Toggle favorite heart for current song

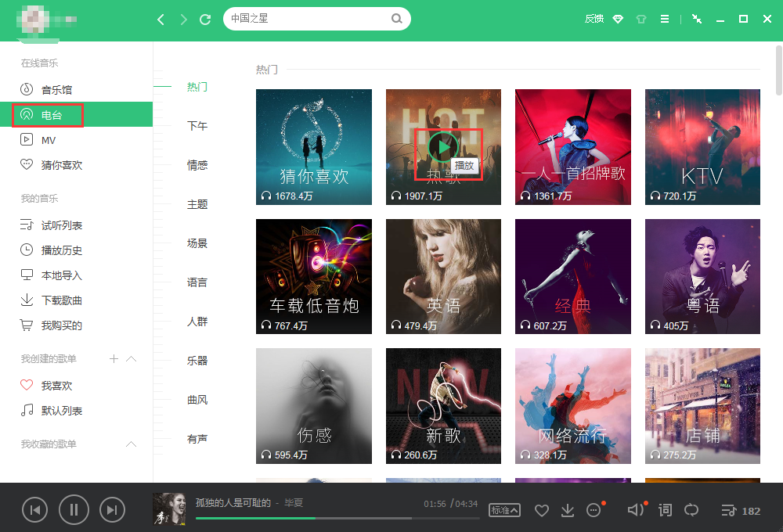(541, 511)
